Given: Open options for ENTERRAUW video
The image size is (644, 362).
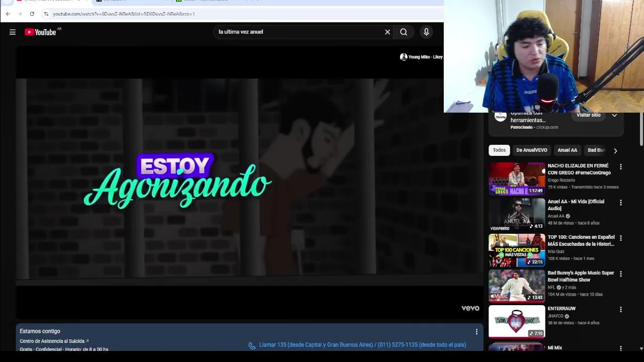Looking at the screenshot, I should 620,310.
